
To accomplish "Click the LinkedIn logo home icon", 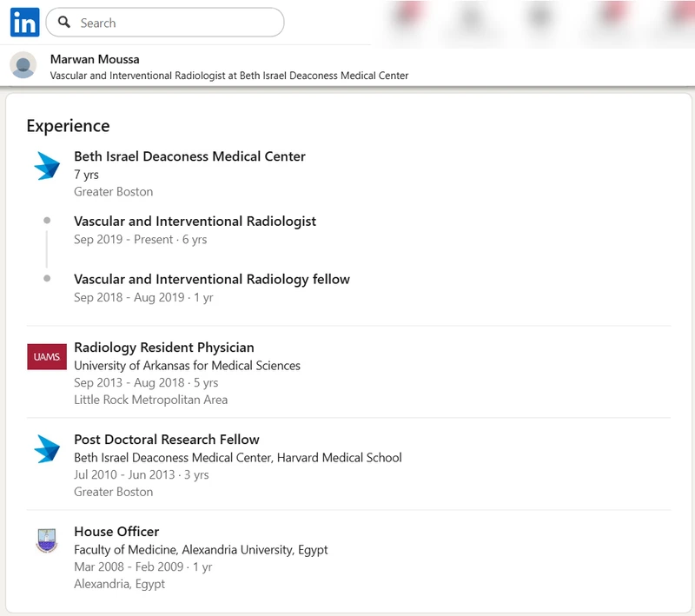I will point(24,23).
